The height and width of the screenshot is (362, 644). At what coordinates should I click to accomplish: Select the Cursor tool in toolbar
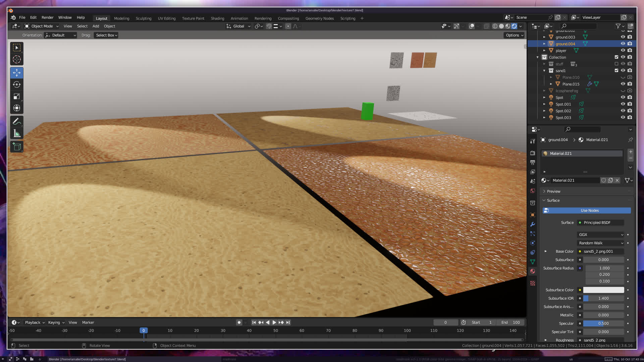tap(16, 60)
